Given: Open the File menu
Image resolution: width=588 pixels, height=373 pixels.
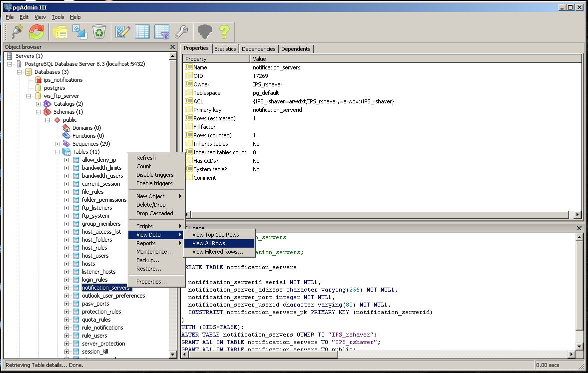Looking at the screenshot, I should pos(10,17).
